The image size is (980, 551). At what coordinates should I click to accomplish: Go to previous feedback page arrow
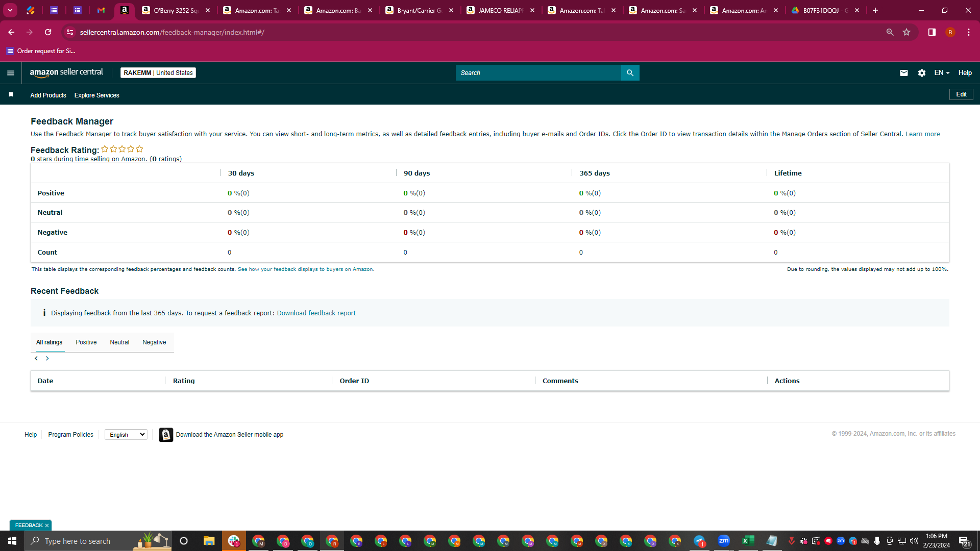coord(36,359)
